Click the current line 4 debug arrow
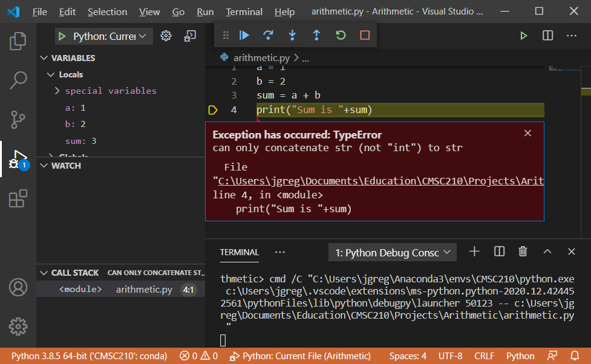The image size is (591, 364). click(x=212, y=110)
